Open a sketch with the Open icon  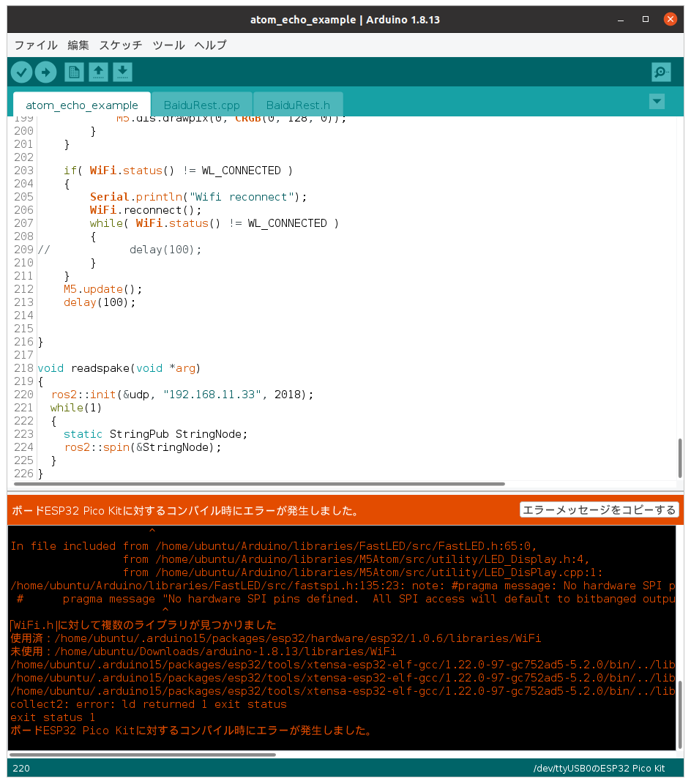coord(99,72)
